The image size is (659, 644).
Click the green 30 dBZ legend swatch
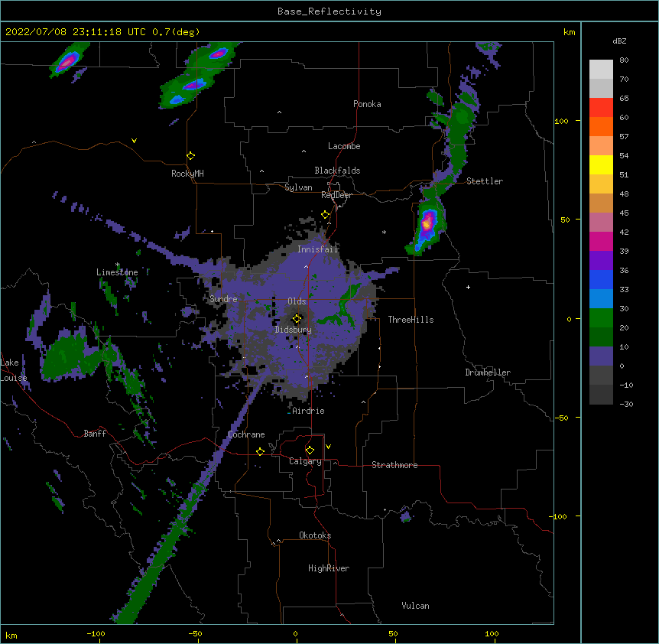pos(601,318)
